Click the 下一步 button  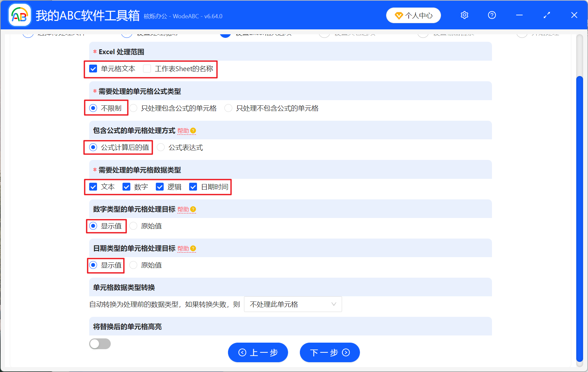click(x=329, y=352)
